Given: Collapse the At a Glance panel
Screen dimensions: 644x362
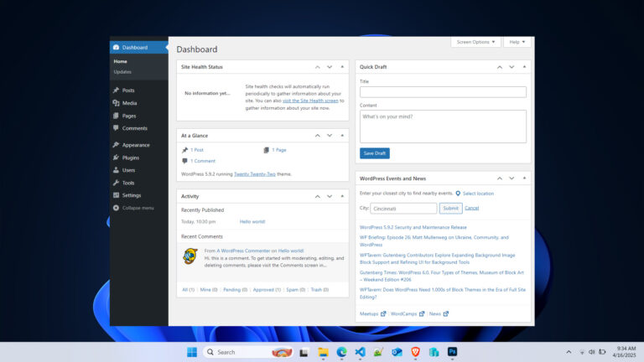Looking at the screenshot, I should pyautogui.click(x=342, y=136).
